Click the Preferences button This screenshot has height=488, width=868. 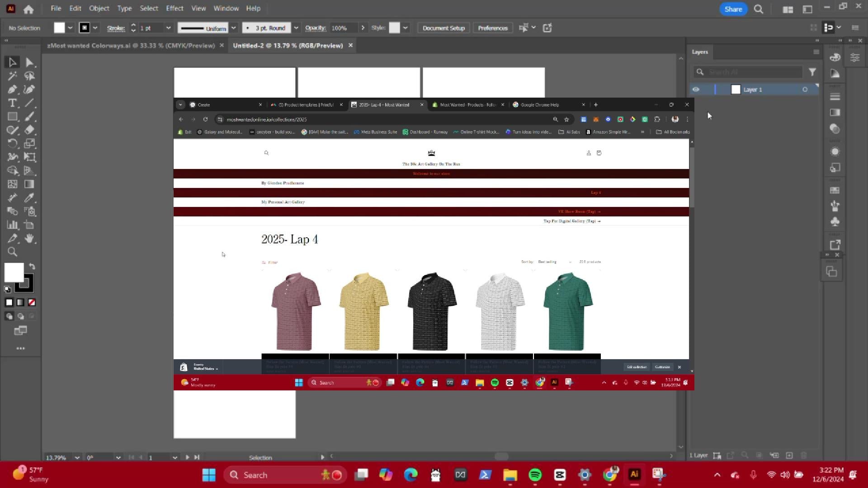(x=493, y=28)
